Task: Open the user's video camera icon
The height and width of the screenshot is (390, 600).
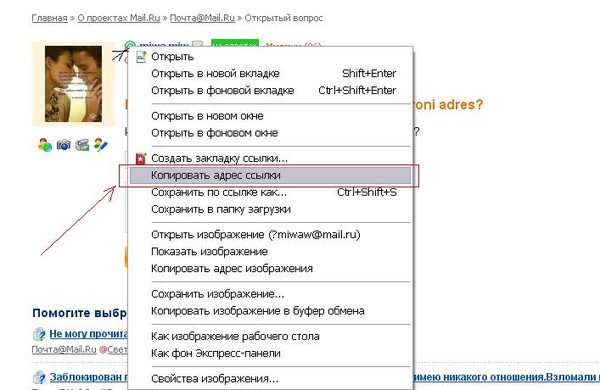Action: point(82,145)
